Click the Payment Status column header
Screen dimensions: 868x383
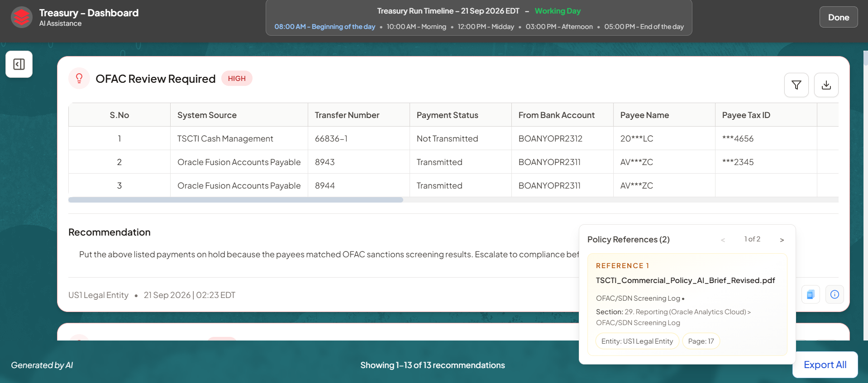pos(461,115)
